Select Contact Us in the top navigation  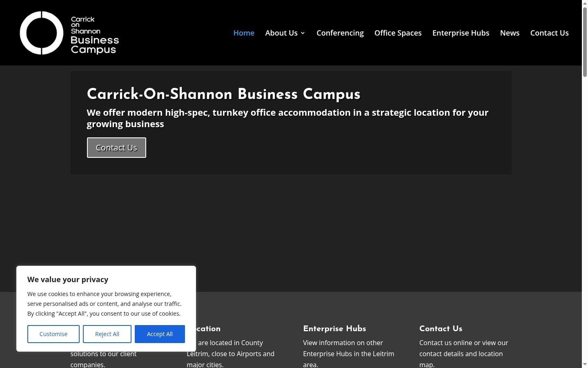coord(549,33)
